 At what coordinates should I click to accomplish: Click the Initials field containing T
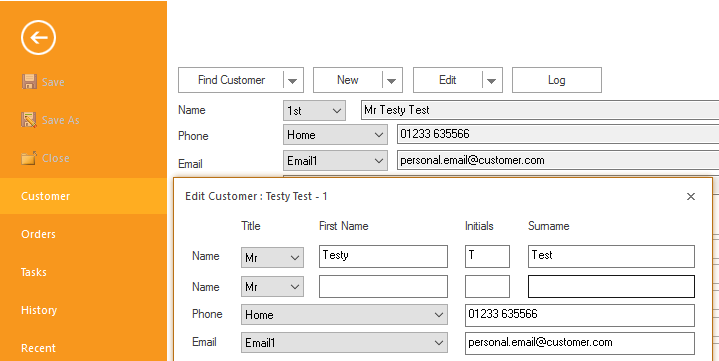(x=487, y=256)
